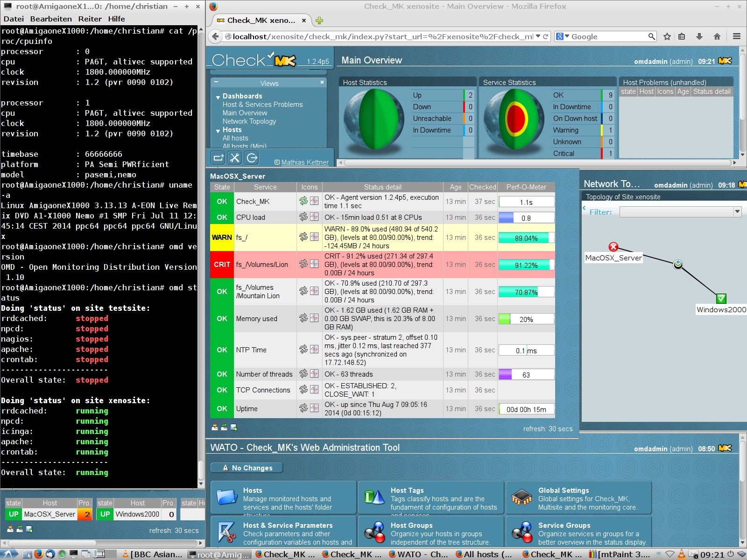This screenshot has width=747, height=560.
Task: Open the sidebar settings wrench icon
Action: [x=235, y=158]
